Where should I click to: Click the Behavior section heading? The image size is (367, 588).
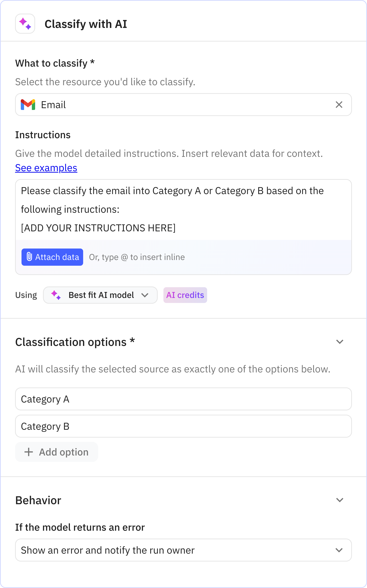38,500
